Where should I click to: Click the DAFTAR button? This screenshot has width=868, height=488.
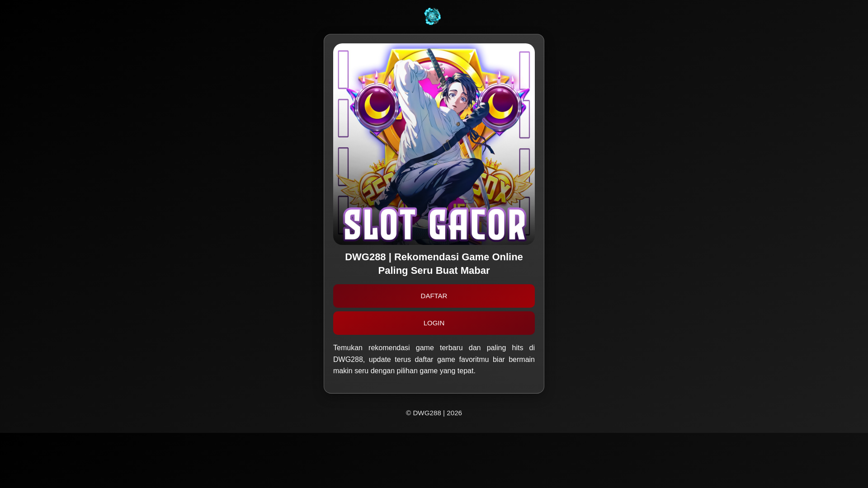click(434, 296)
